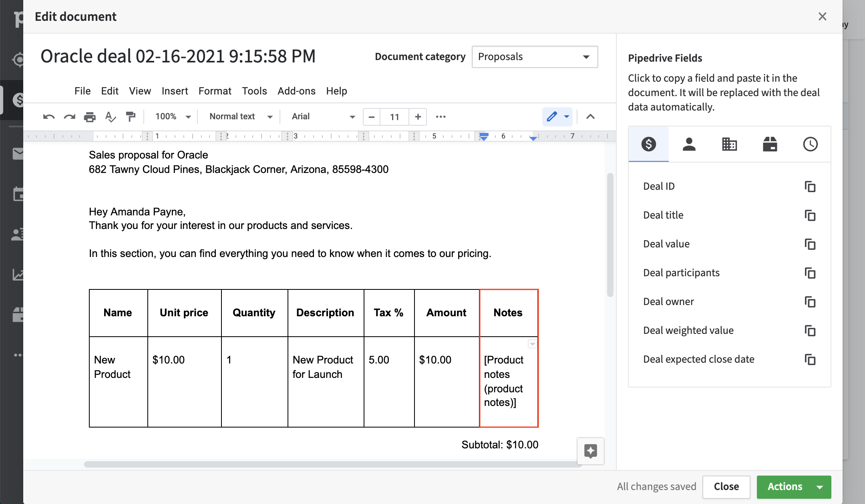Click the Notes column header cell
The image size is (865, 504).
pyautogui.click(x=509, y=313)
